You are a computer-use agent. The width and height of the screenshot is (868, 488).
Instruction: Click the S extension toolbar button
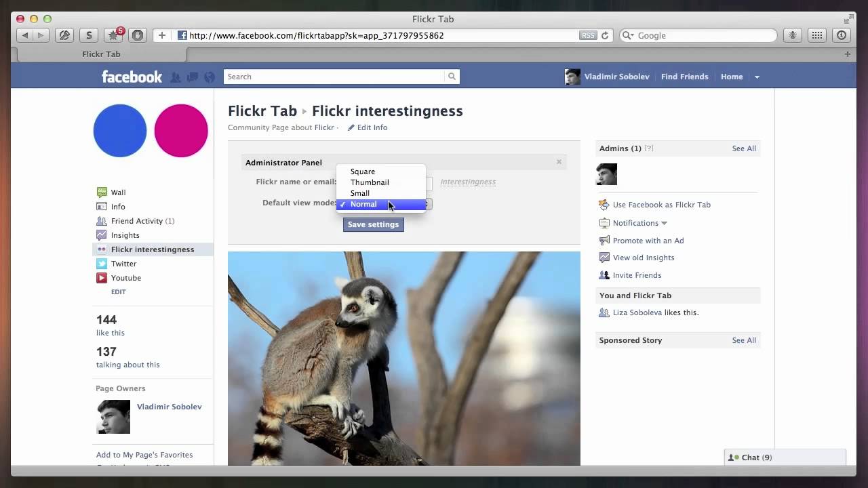(89, 35)
